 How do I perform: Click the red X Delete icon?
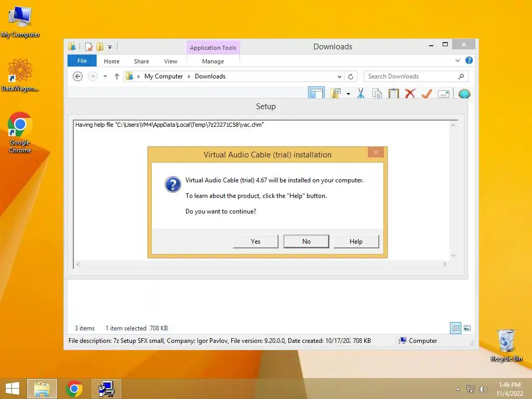point(410,94)
